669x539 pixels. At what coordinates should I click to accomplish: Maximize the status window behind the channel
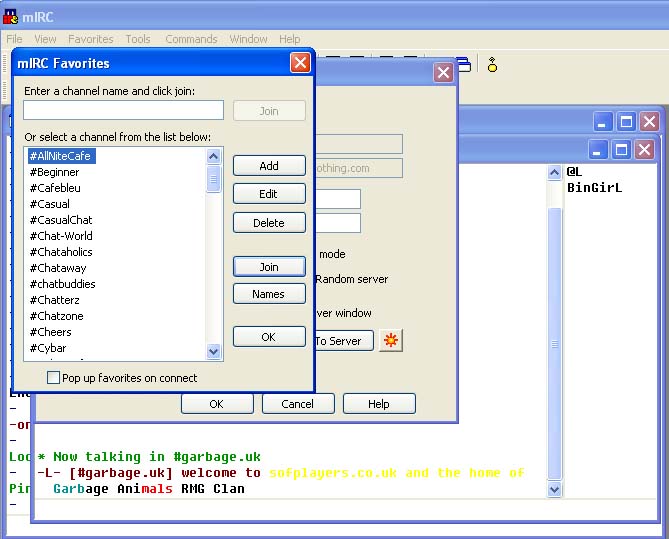(x=626, y=122)
